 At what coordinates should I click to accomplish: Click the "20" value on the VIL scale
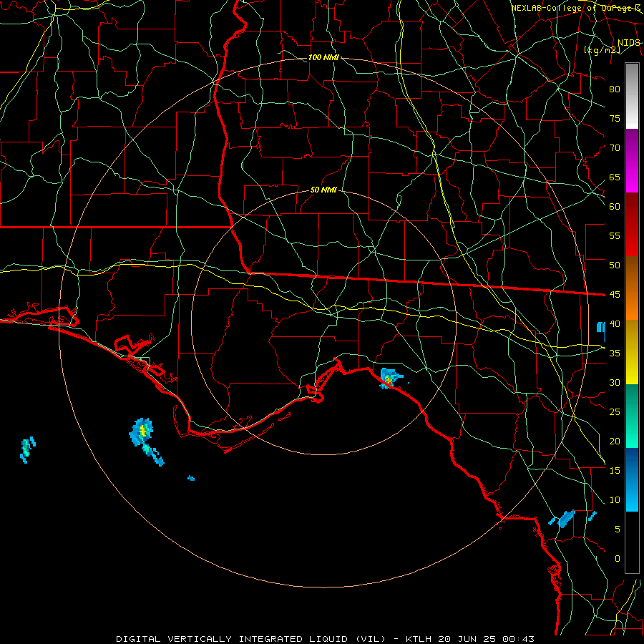[615, 441]
